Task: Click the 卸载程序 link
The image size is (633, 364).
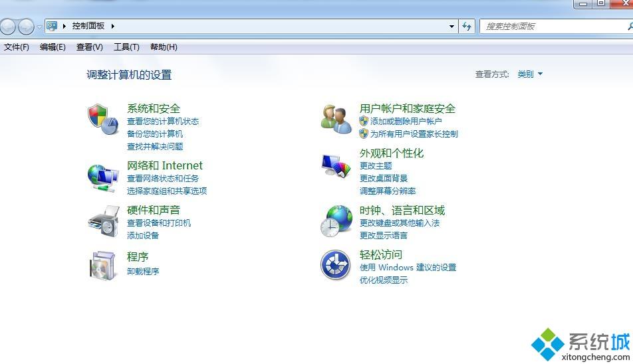Action: [143, 271]
